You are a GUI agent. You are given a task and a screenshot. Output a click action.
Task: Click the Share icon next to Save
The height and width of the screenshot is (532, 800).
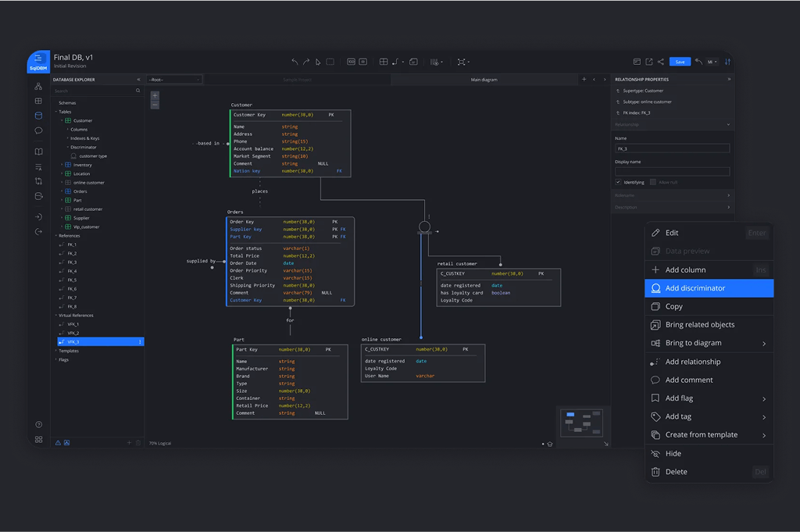tap(661, 61)
